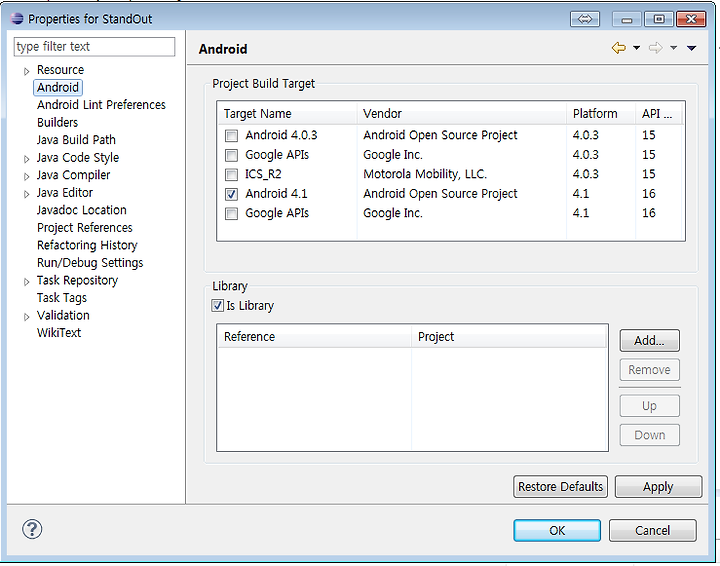This screenshot has height=566, width=720.
Task: Click the double-arrow title bar button
Action: point(585,19)
